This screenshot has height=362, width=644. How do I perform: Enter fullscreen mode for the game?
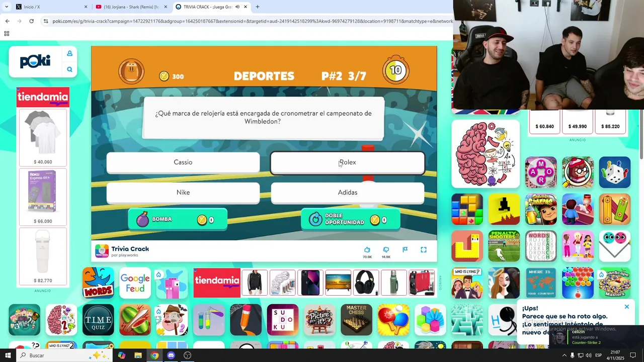pyautogui.click(x=424, y=249)
